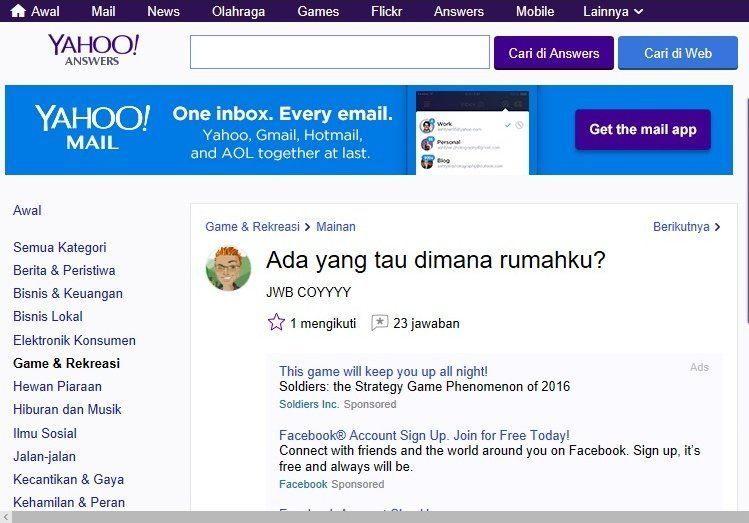Click the Yahoo Mail banner logo
Viewport: 749px width, 523px height.
coord(92,128)
